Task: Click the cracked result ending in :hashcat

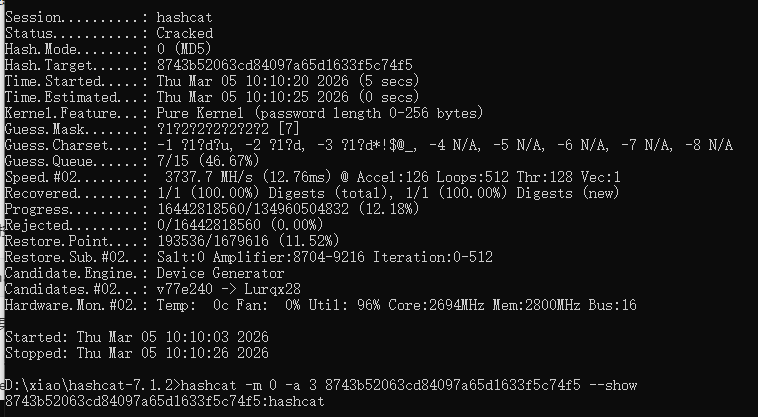Action: pyautogui.click(x=164, y=401)
